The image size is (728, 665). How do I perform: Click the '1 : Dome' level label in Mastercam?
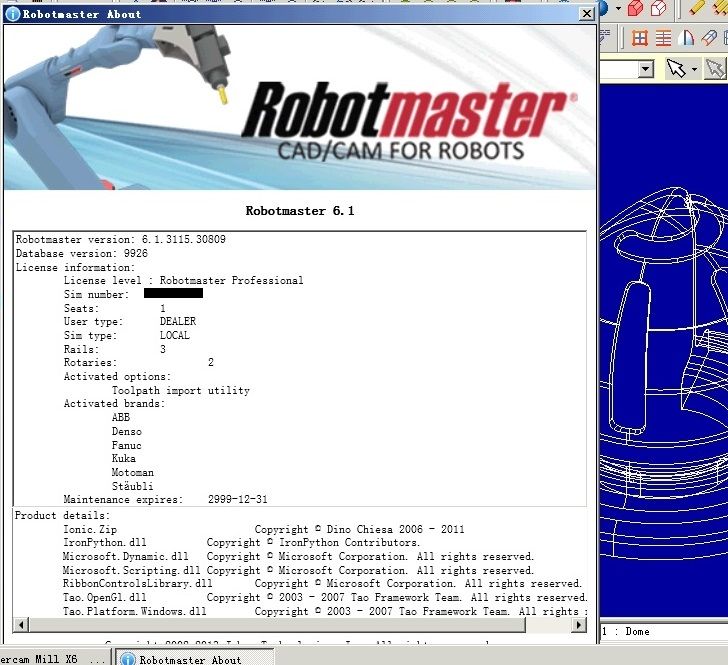pos(626,631)
